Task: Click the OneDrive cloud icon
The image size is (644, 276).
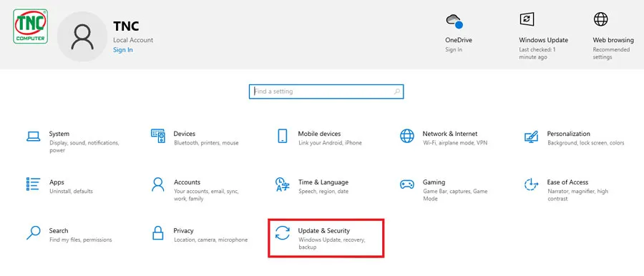Action: (x=454, y=21)
